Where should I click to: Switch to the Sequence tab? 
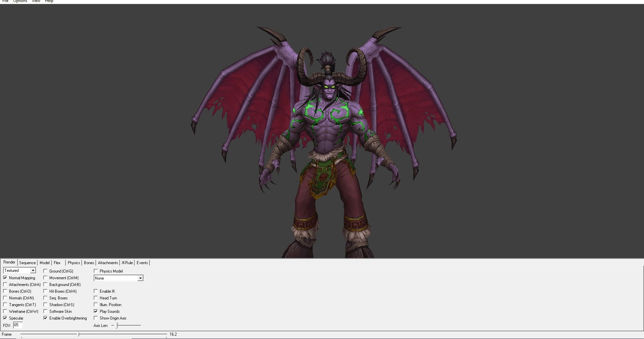click(27, 263)
